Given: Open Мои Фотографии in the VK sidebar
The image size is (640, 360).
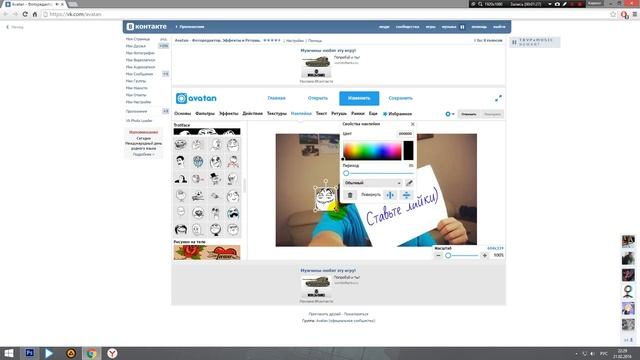Looking at the screenshot, I should tap(140, 53).
